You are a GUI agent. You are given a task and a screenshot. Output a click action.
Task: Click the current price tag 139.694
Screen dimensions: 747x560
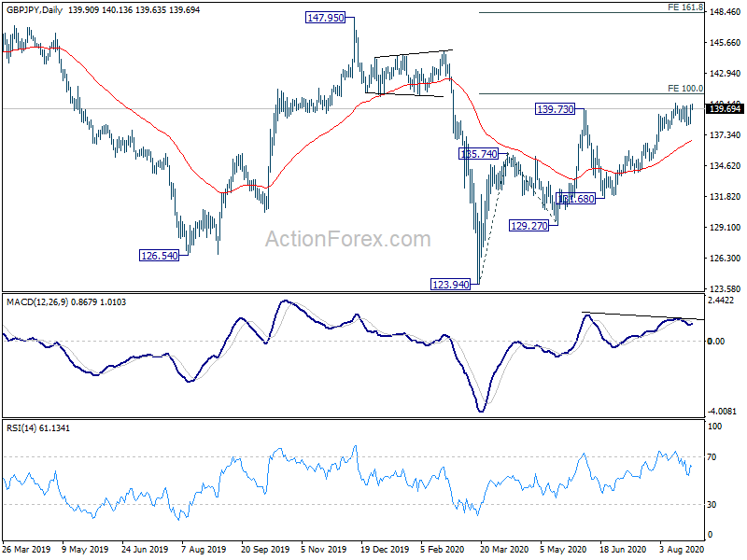[x=726, y=109]
